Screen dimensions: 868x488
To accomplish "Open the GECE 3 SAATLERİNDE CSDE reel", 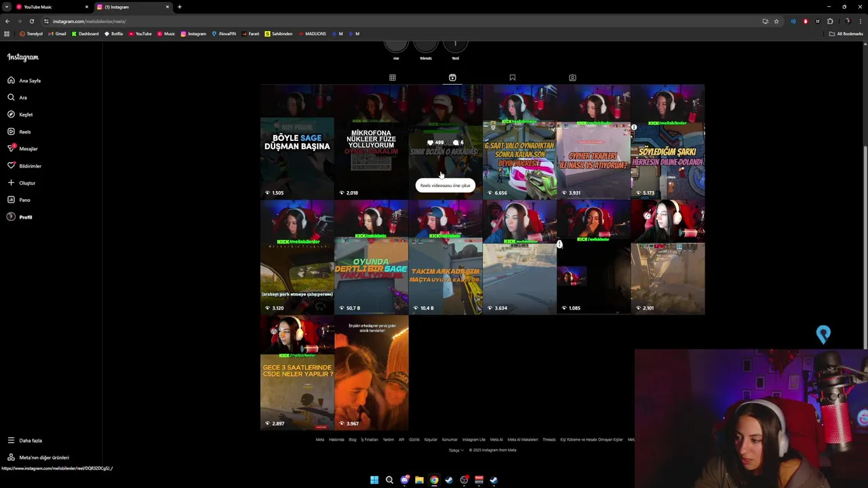I will pyautogui.click(x=297, y=373).
